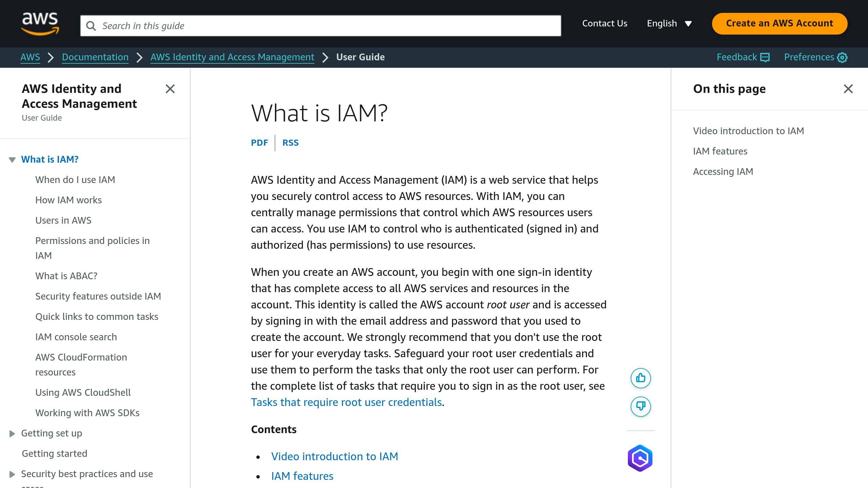Follow IAM features contents link

(x=302, y=476)
